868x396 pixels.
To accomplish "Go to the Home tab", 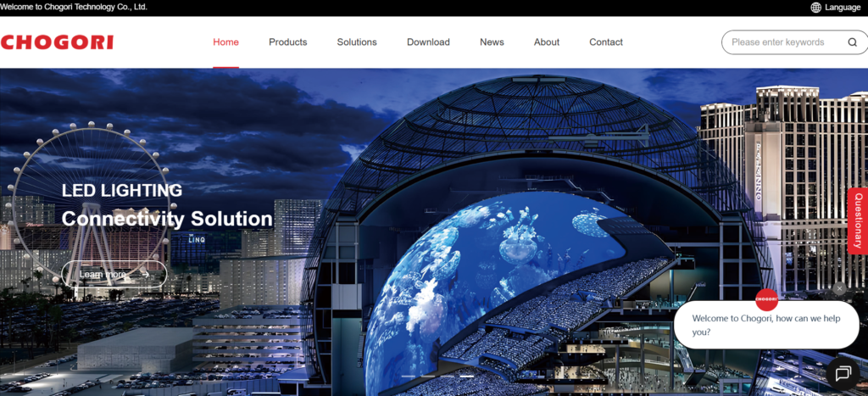I will pyautogui.click(x=225, y=42).
